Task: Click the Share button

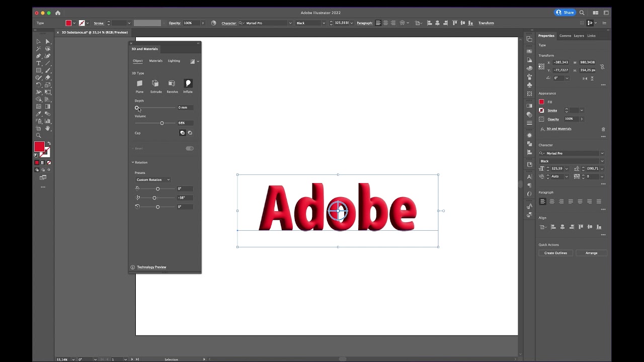Action: coord(565,13)
